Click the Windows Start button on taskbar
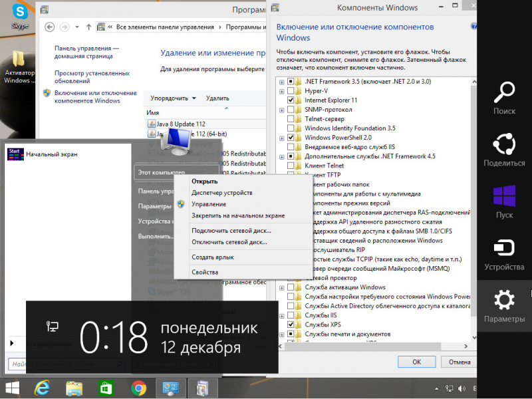This screenshot has width=532, height=399. coord(13,388)
